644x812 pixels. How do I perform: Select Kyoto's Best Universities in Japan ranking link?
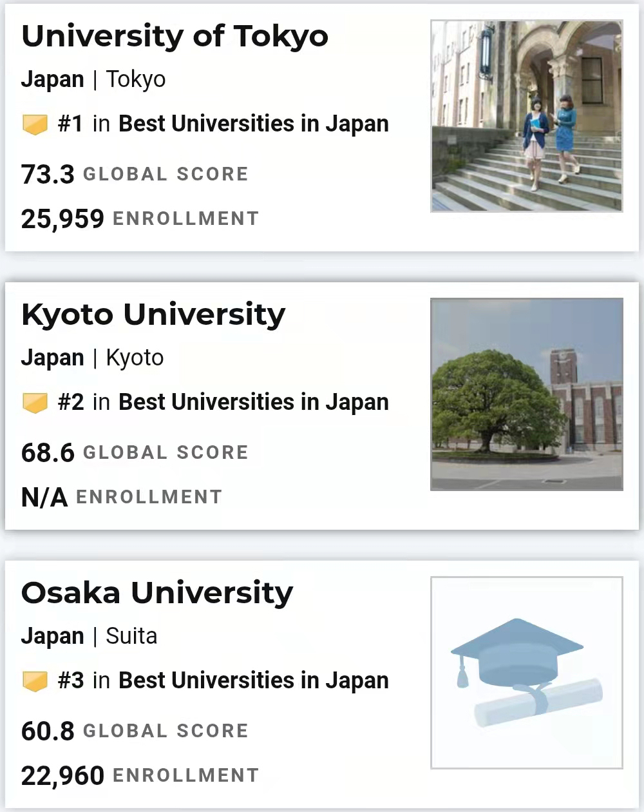(x=254, y=402)
